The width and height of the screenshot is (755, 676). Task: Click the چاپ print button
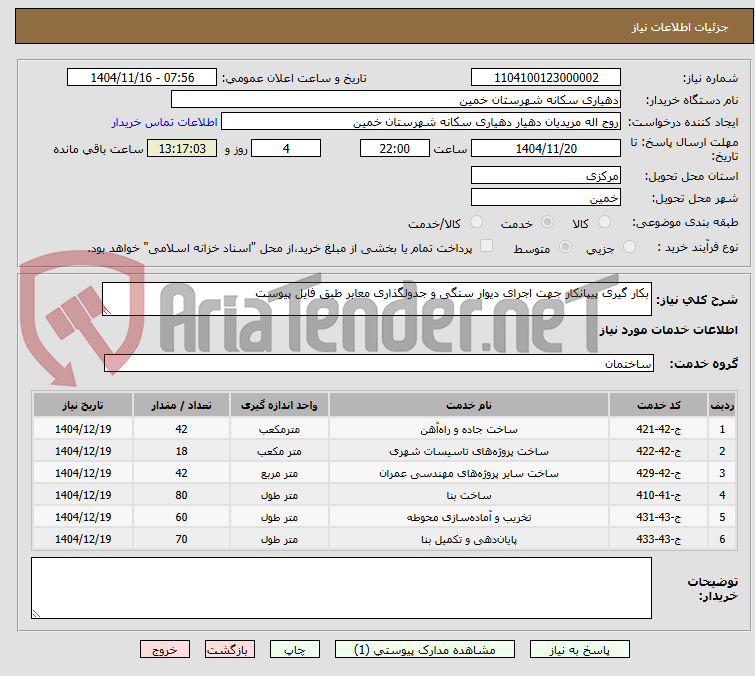[295, 650]
